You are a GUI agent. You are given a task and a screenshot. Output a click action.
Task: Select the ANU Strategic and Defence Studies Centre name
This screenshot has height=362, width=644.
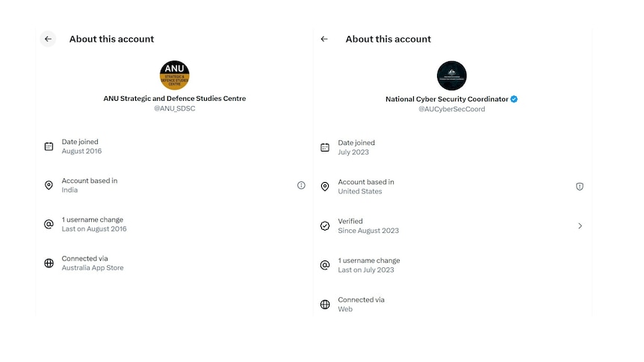(x=175, y=99)
